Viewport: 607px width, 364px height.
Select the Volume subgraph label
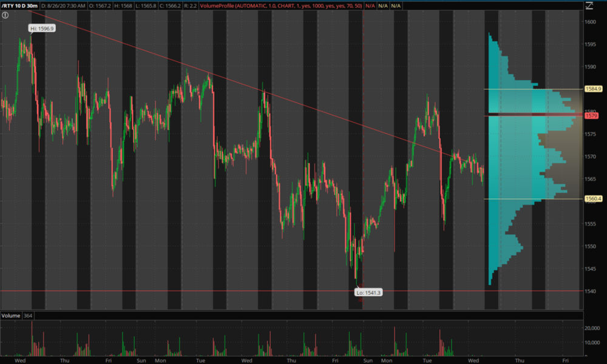click(x=10, y=316)
